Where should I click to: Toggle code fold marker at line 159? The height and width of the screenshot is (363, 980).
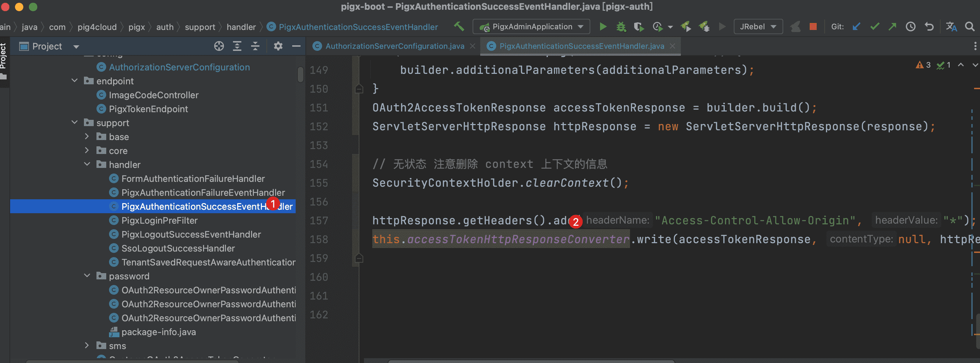359,258
